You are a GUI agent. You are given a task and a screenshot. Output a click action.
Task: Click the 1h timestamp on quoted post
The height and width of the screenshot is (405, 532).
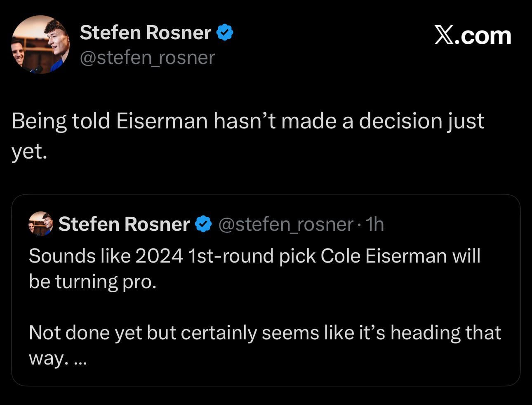[x=375, y=224]
